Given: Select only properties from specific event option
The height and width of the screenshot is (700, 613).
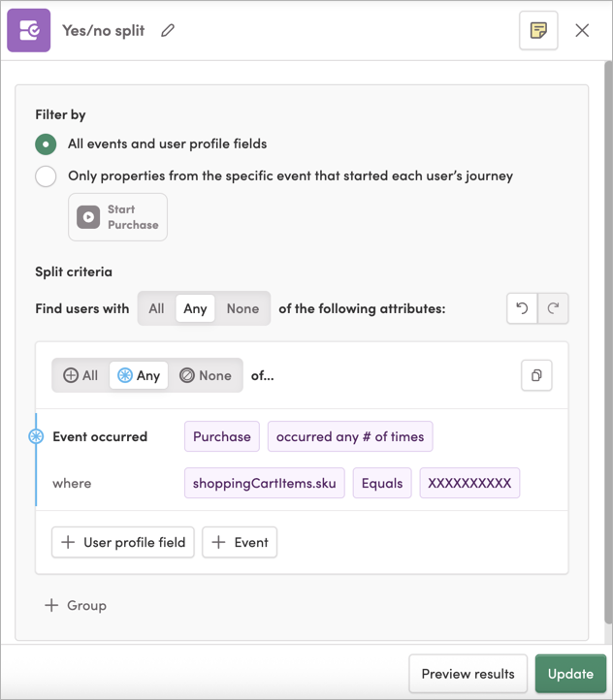Looking at the screenshot, I should click(46, 176).
